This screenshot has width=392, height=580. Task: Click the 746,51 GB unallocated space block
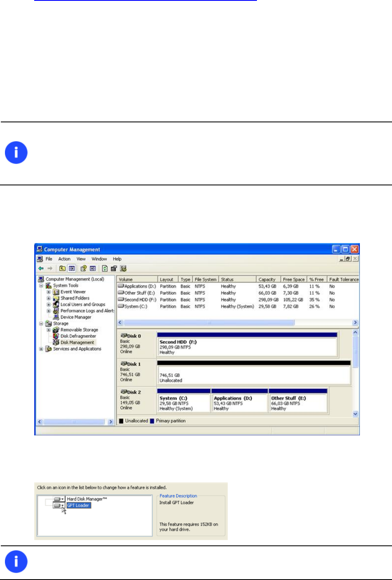tap(254, 373)
